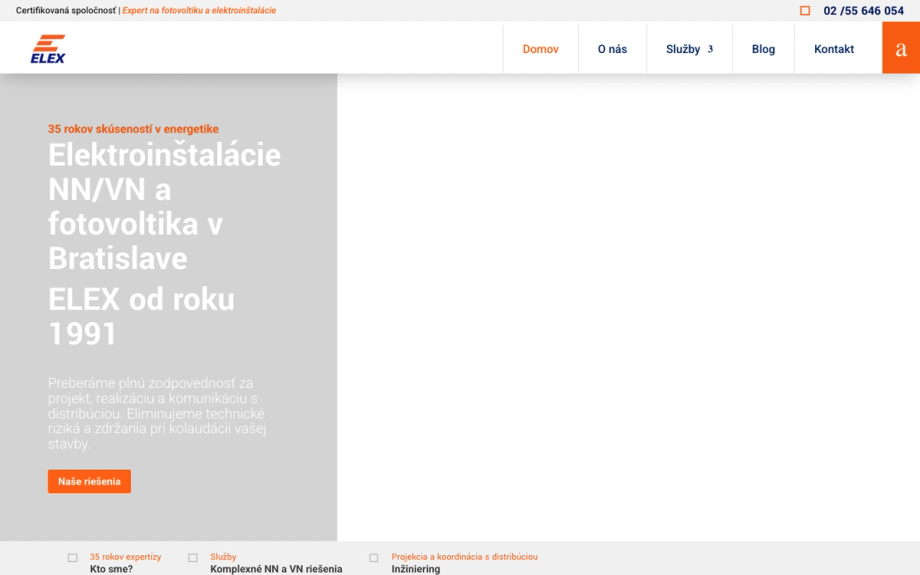Image resolution: width=920 pixels, height=575 pixels.
Task: Click the icon beside 'Komplexné NN a VN riešenia'
Action: coord(193,558)
